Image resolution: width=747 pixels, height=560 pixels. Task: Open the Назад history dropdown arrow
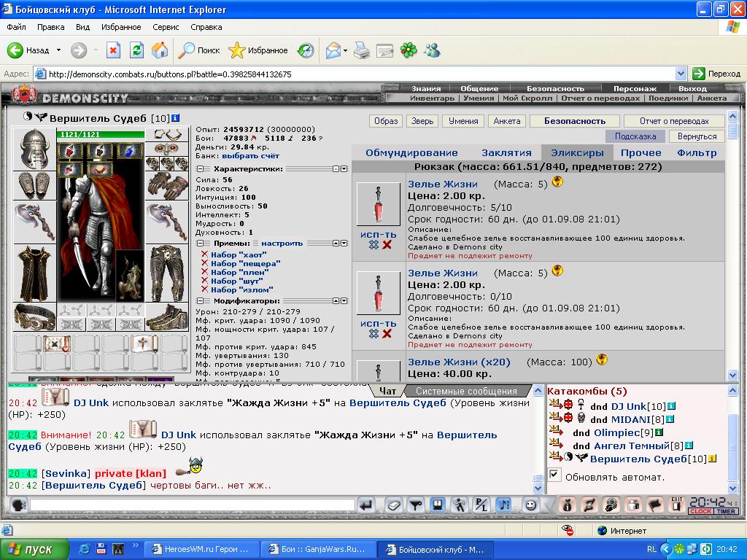point(58,50)
